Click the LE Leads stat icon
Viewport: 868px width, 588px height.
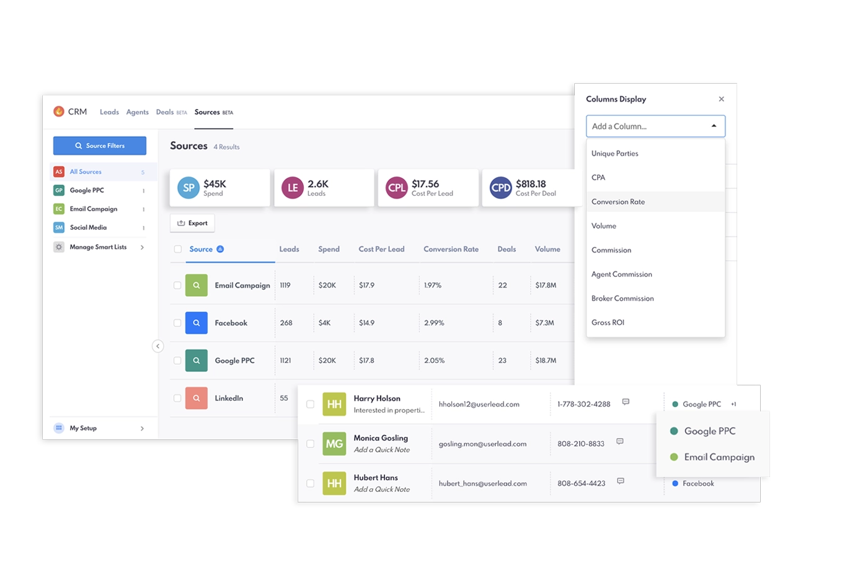(292, 187)
